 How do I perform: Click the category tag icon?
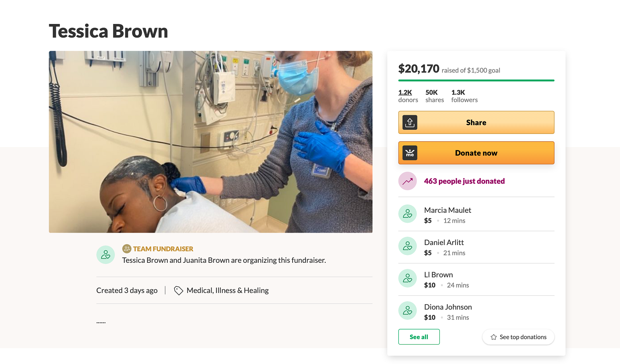(x=179, y=291)
